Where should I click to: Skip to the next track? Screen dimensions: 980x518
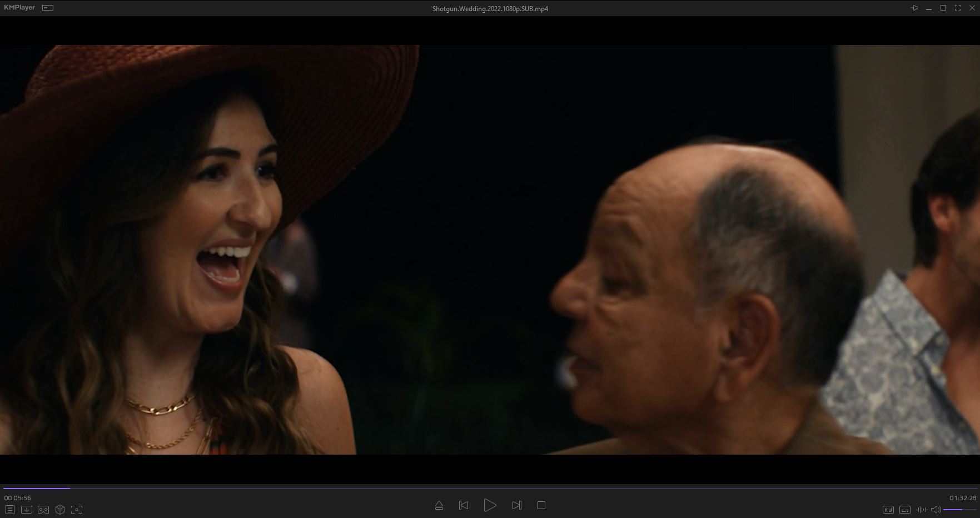tap(516, 505)
